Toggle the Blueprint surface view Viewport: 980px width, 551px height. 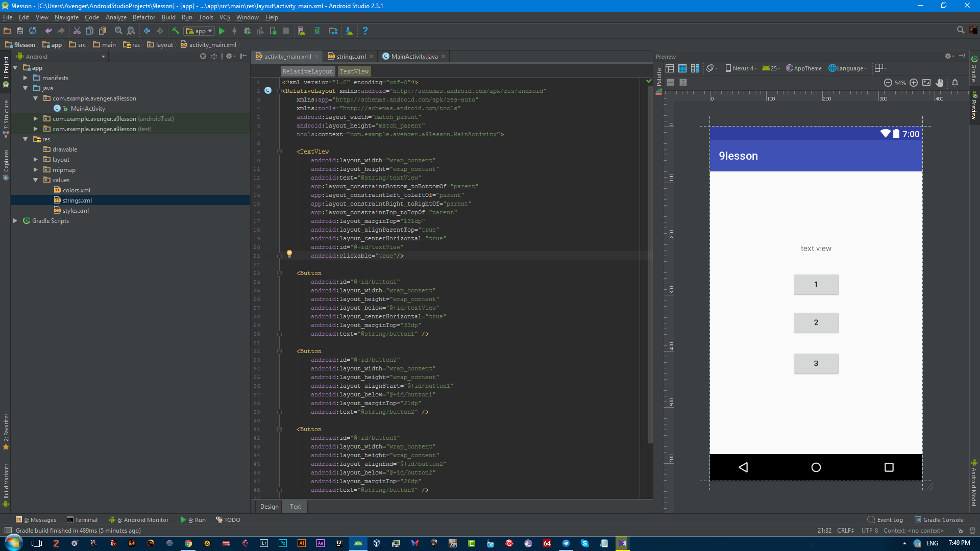pos(682,68)
